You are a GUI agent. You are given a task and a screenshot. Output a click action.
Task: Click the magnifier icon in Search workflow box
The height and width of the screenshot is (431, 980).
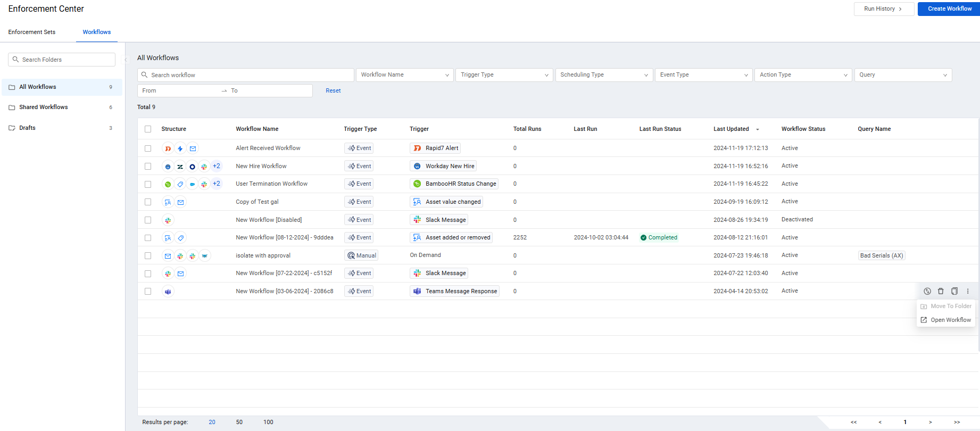pyautogui.click(x=144, y=75)
